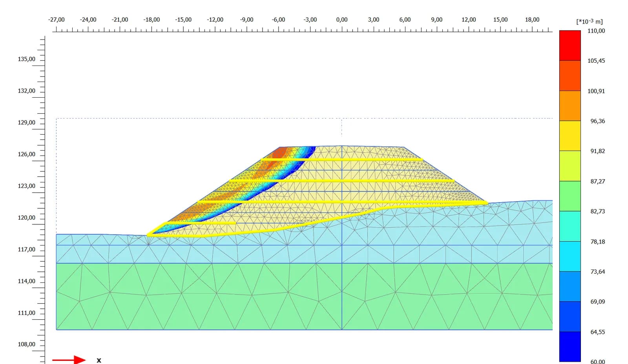Click the dark orange legend swatch below 105,45
Viewport: 628px width, 364px height.
(x=570, y=76)
